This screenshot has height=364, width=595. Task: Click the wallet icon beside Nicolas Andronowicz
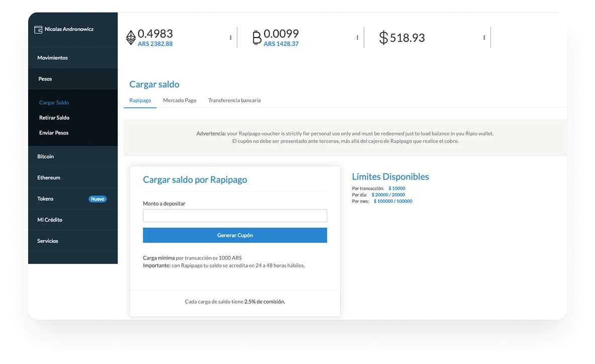coord(38,30)
